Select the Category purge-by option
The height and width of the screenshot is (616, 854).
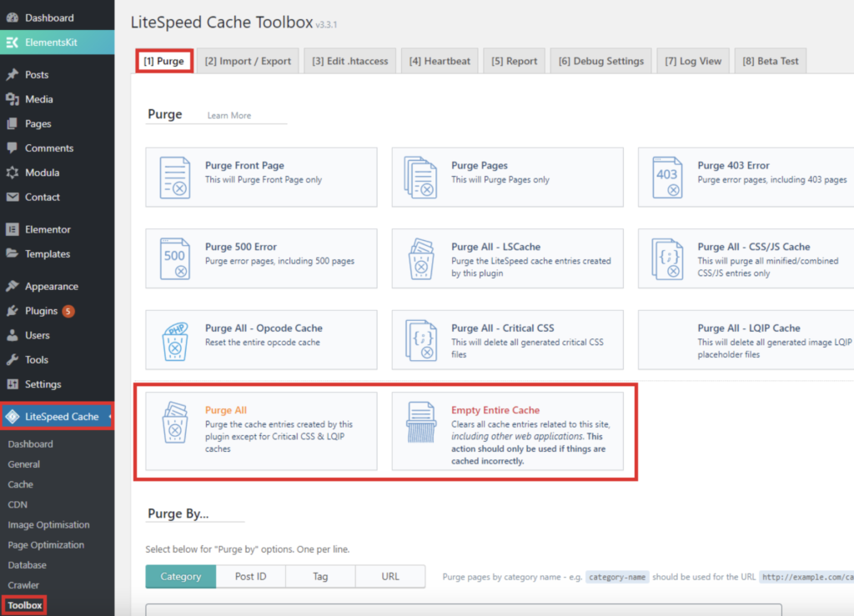tap(181, 576)
